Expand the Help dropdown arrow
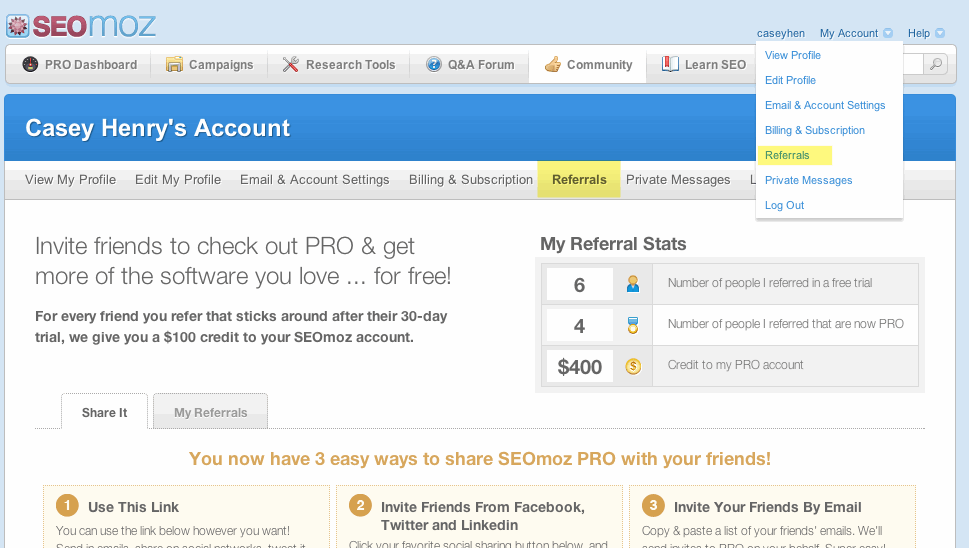The height and width of the screenshot is (548, 969). pyautogui.click(x=939, y=33)
